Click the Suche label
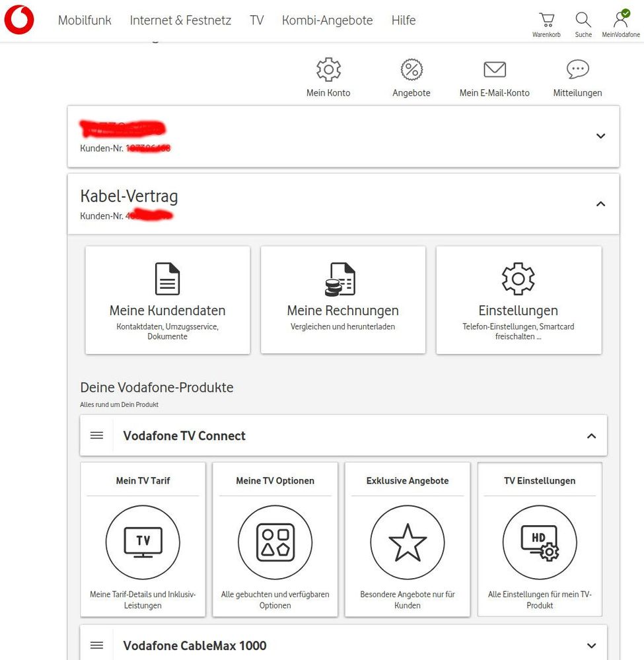This screenshot has height=660, width=644. [583, 34]
